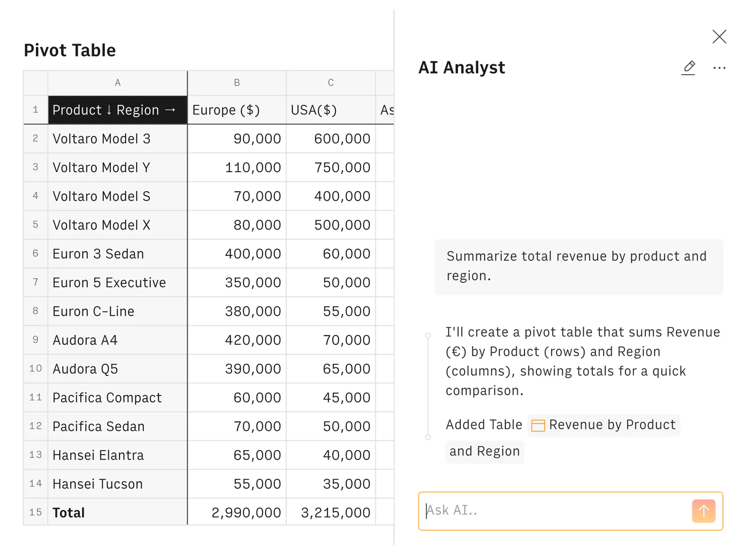
Task: Close the AI Analyst panel
Action: click(x=719, y=36)
